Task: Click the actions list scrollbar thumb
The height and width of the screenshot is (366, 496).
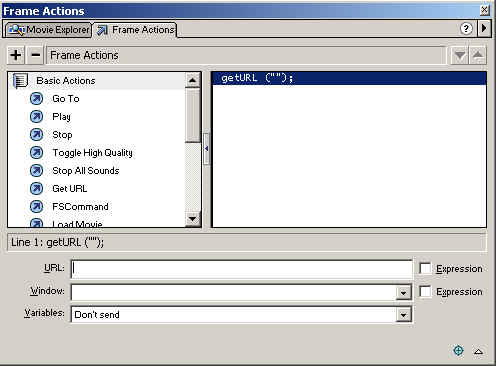Action: click(x=192, y=115)
